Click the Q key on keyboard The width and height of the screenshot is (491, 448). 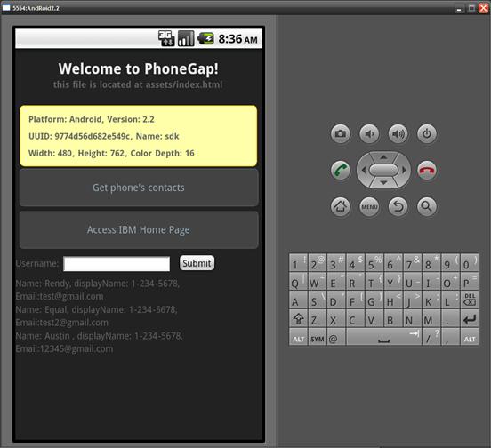pyautogui.click(x=298, y=281)
